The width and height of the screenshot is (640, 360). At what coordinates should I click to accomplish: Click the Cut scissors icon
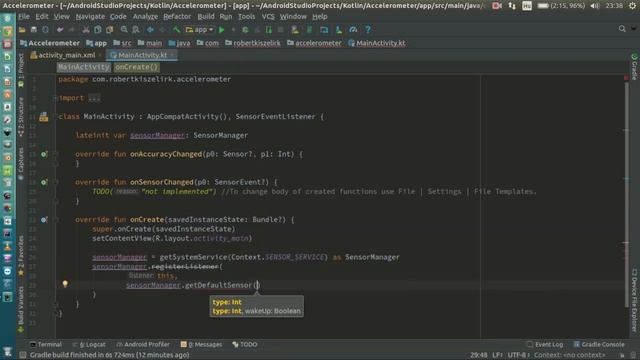pyautogui.click(x=86, y=30)
